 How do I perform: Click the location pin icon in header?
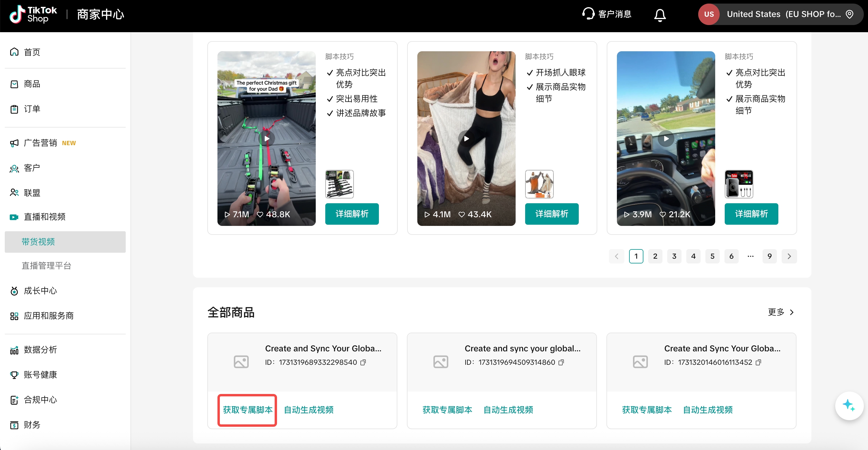point(850,15)
